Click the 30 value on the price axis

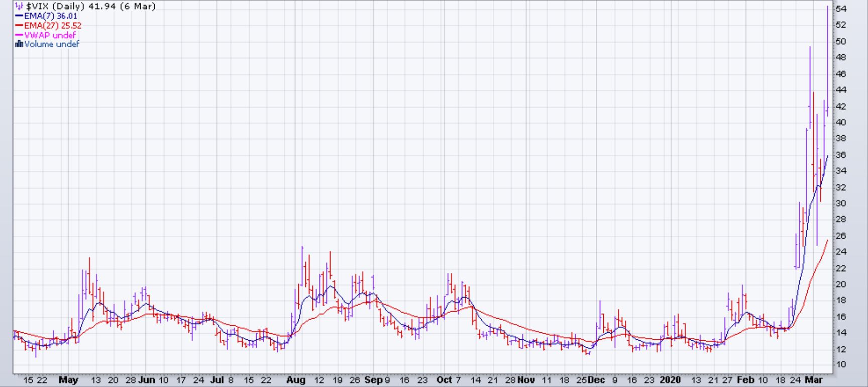tap(840, 203)
